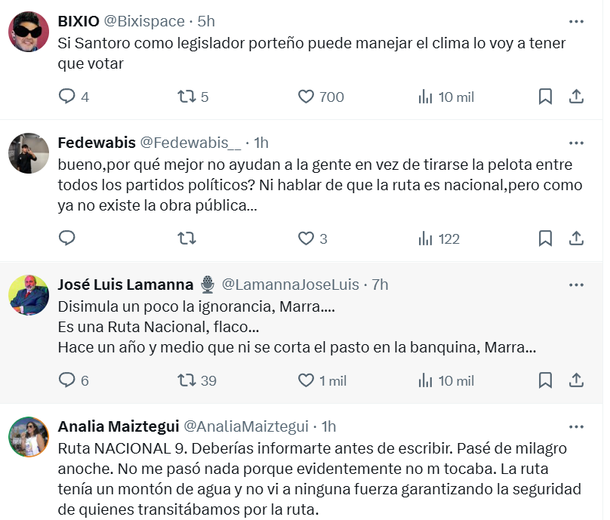
Task: Reply to BIXIO's tweet
Action: coord(67,97)
